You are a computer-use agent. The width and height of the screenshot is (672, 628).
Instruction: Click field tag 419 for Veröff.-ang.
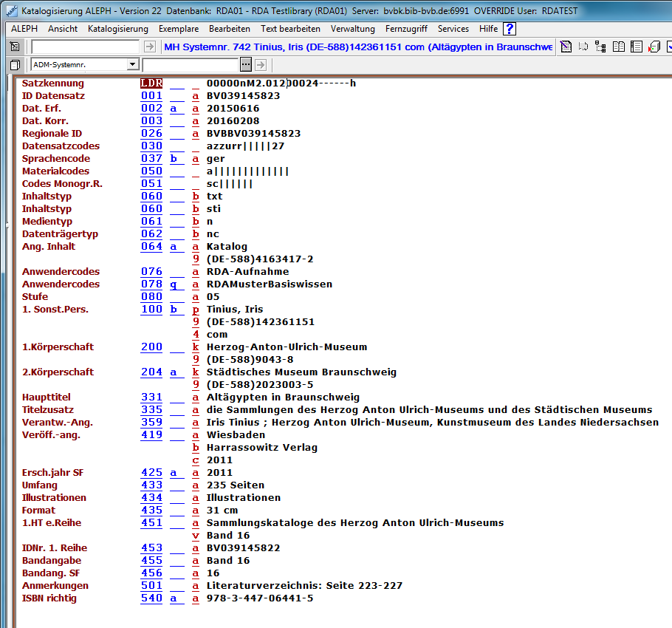(151, 435)
